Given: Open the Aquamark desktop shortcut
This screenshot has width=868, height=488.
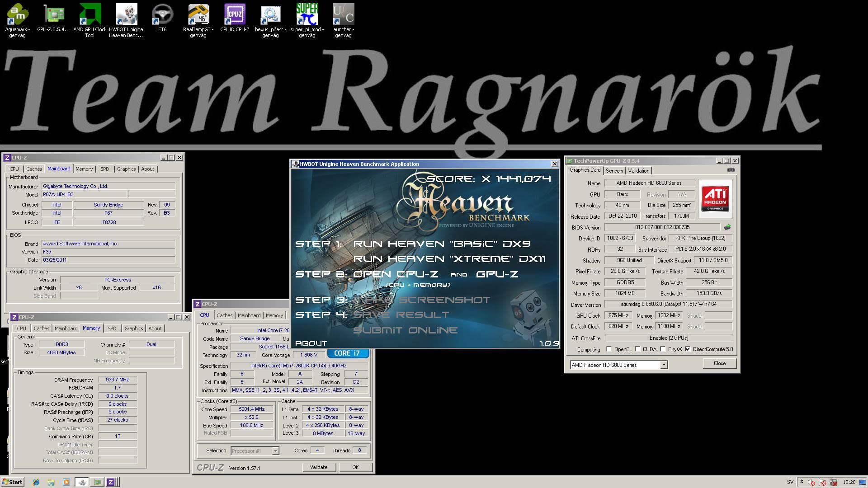Looking at the screenshot, I should (x=17, y=20).
